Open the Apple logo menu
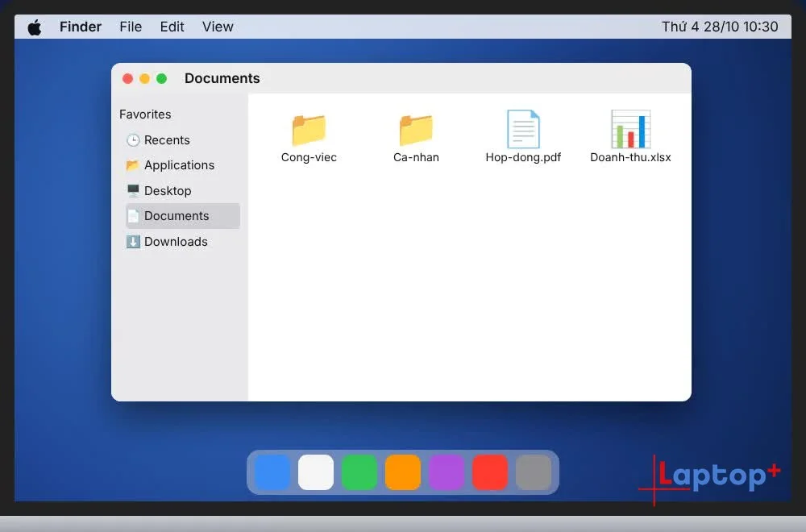Screen dimensions: 806x532 pos(35,27)
